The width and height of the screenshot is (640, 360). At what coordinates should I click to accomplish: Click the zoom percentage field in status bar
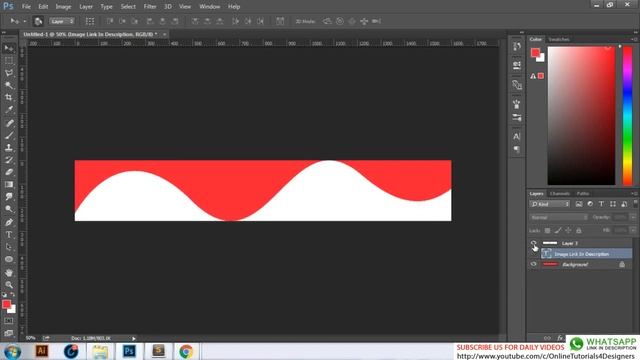point(31,338)
